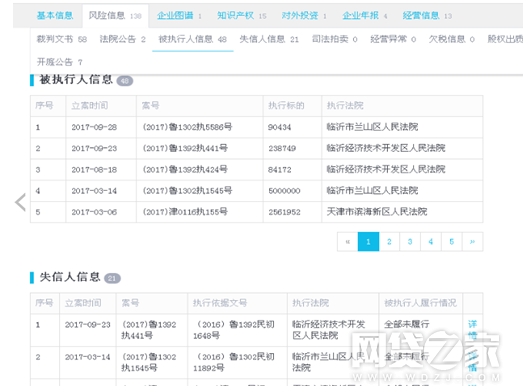Screen dimensions: 523x392
Task: Click case number (2017)津0116执155号
Action: pyautogui.click(x=185, y=212)
